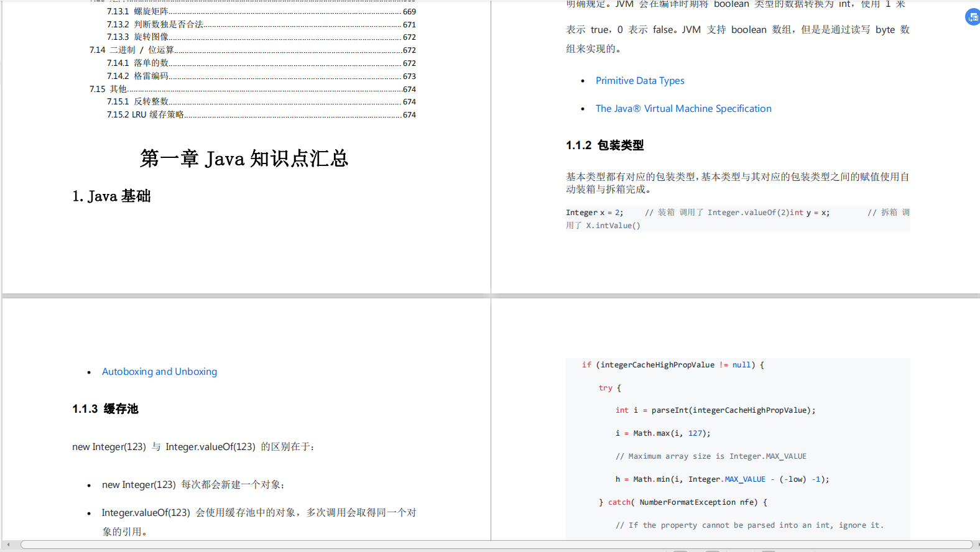
Task: Click the code line if (integerCacheHighPropValue != null)
Action: (673, 365)
